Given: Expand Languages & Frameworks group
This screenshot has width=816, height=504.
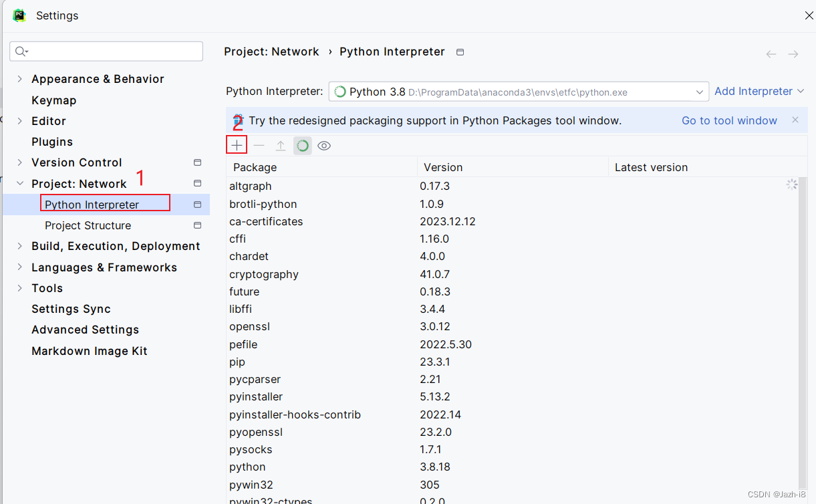Looking at the screenshot, I should (19, 267).
